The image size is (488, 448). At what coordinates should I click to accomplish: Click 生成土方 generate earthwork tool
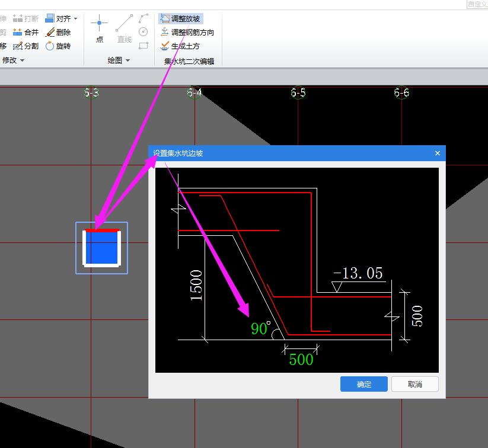tap(180, 46)
